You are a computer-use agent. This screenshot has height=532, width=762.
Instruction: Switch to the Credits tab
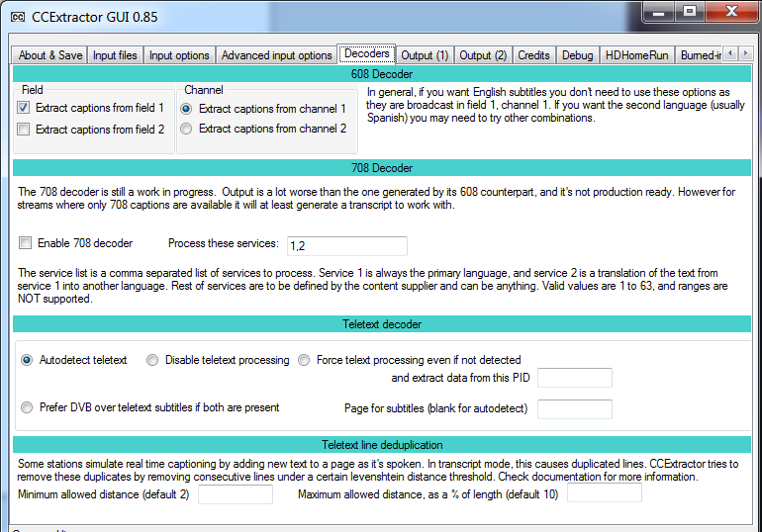click(533, 55)
